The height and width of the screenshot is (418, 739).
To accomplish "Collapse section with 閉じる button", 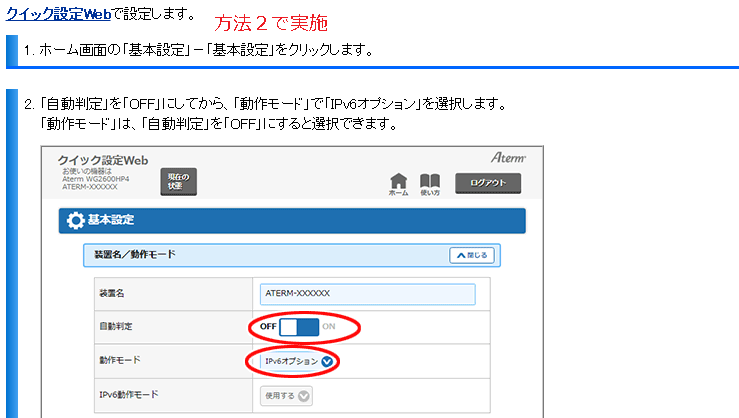I will click(472, 255).
